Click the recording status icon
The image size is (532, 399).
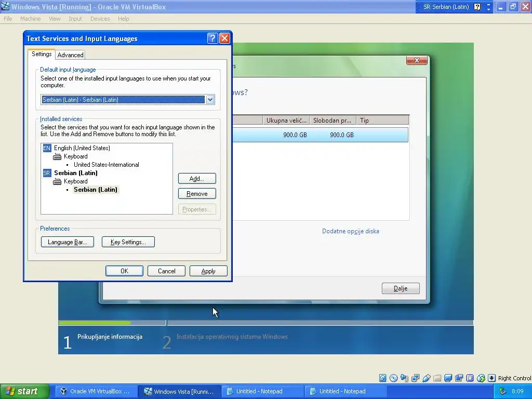[459, 378]
